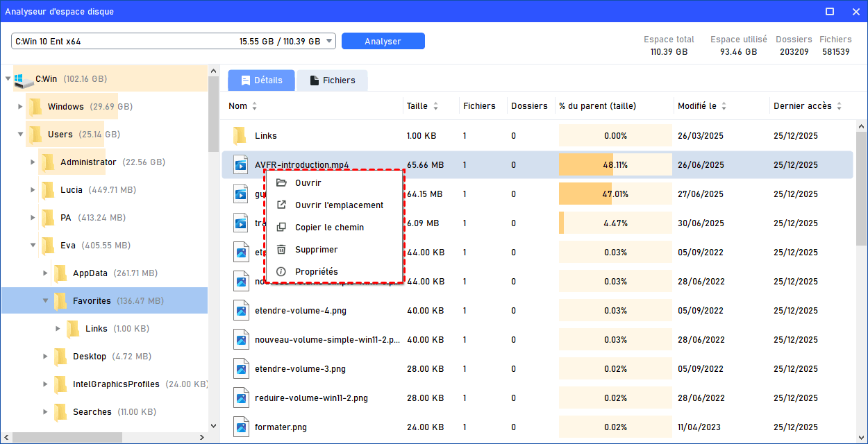This screenshot has height=444, width=868.
Task: Click the 47.01% parent size bar
Action: [x=615, y=194]
